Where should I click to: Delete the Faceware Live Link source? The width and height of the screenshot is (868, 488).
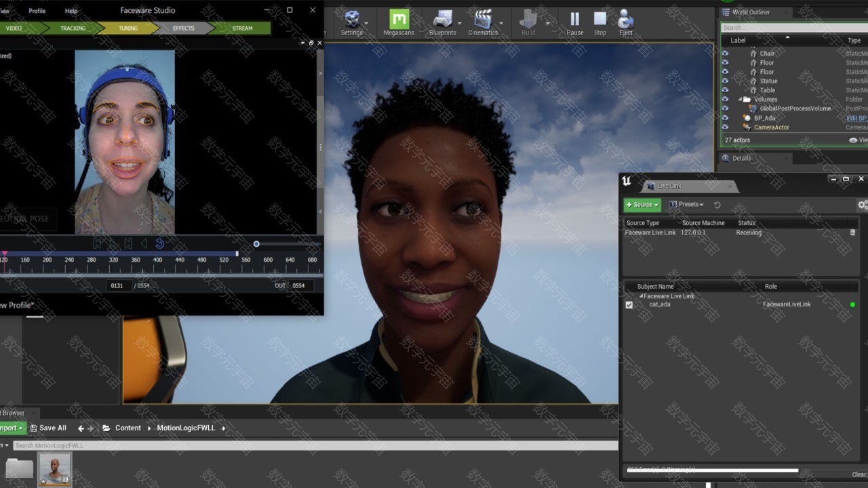[x=852, y=232]
